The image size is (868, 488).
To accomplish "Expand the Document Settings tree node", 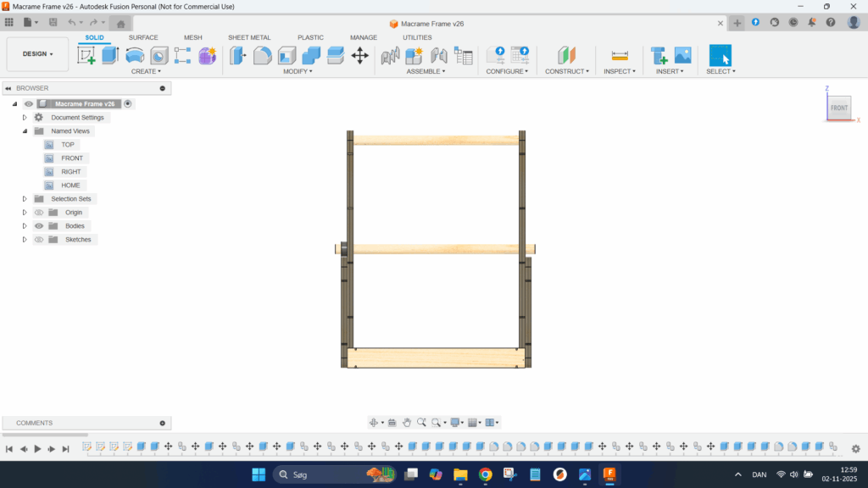I will (25, 118).
